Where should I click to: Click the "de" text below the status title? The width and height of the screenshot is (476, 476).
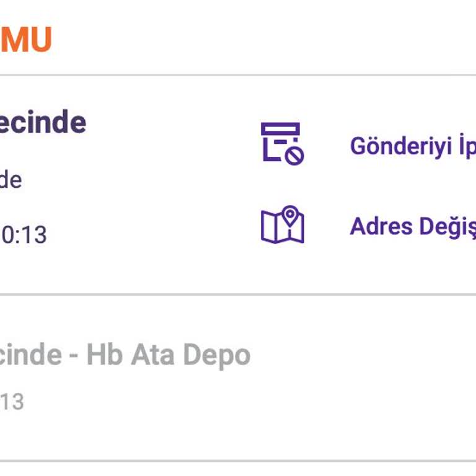pos(11,180)
